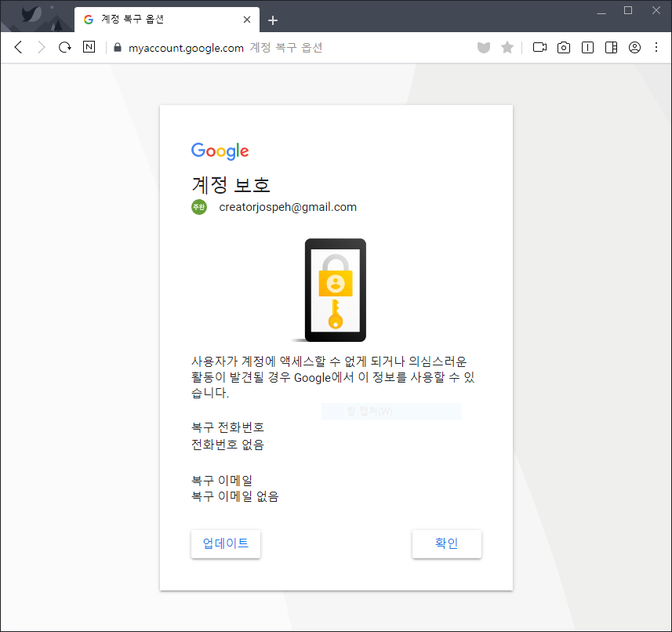The image size is (672, 632).
Task: Open the user profile icon
Action: point(634,47)
